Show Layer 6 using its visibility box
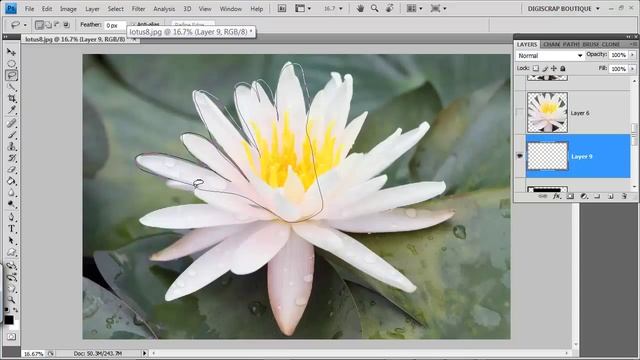The height and width of the screenshot is (360, 640). click(520, 113)
